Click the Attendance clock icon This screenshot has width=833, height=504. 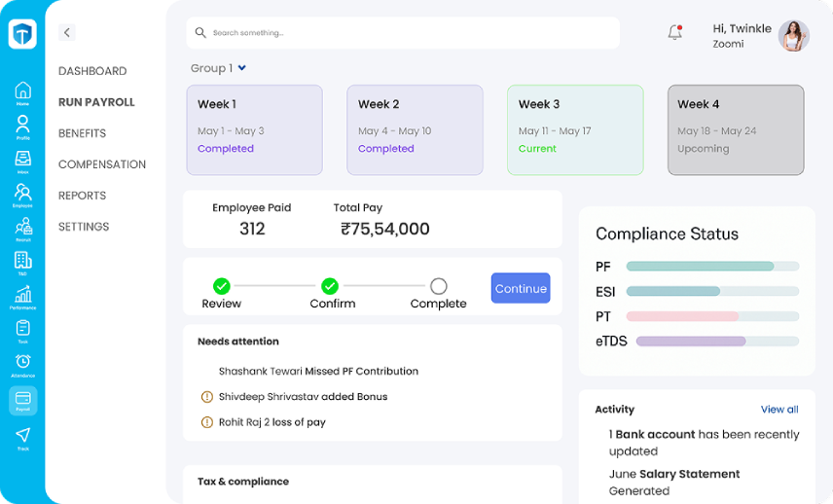point(22,363)
